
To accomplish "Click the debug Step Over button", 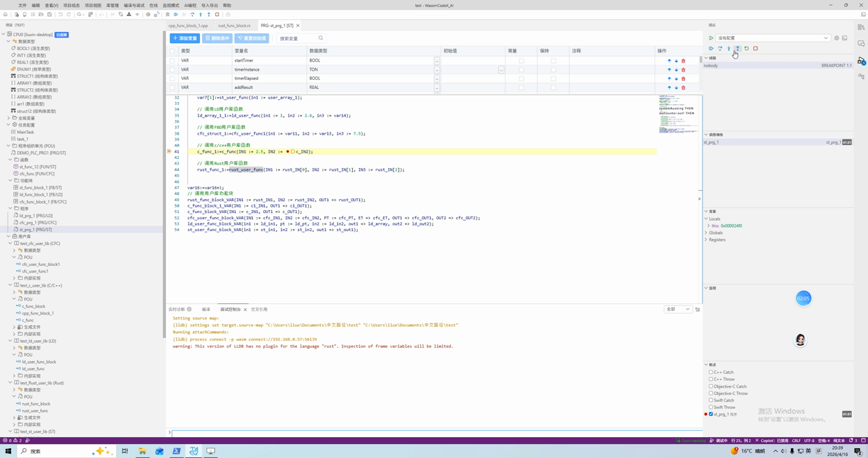I will click(720, 49).
